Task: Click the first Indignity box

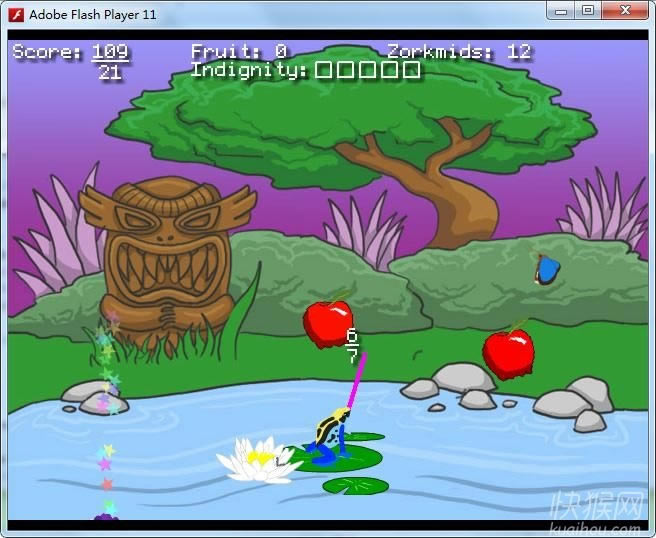Action: 324,70
